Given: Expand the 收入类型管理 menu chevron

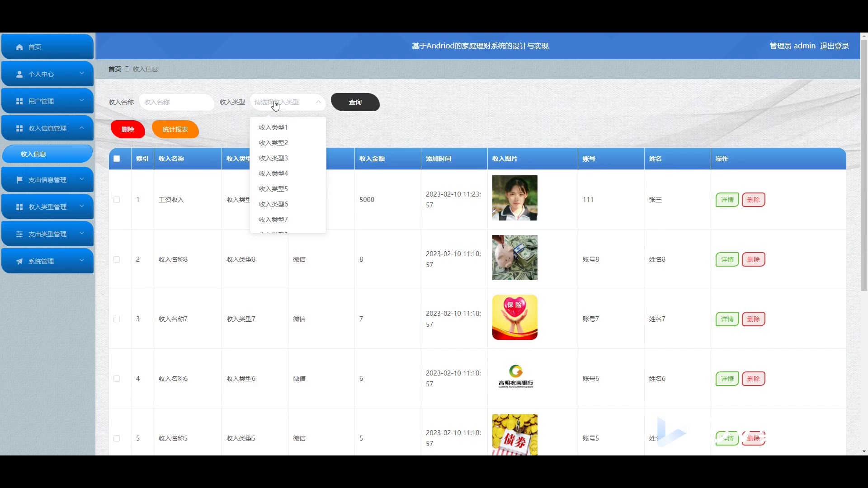Looking at the screenshot, I should pyautogui.click(x=82, y=206).
